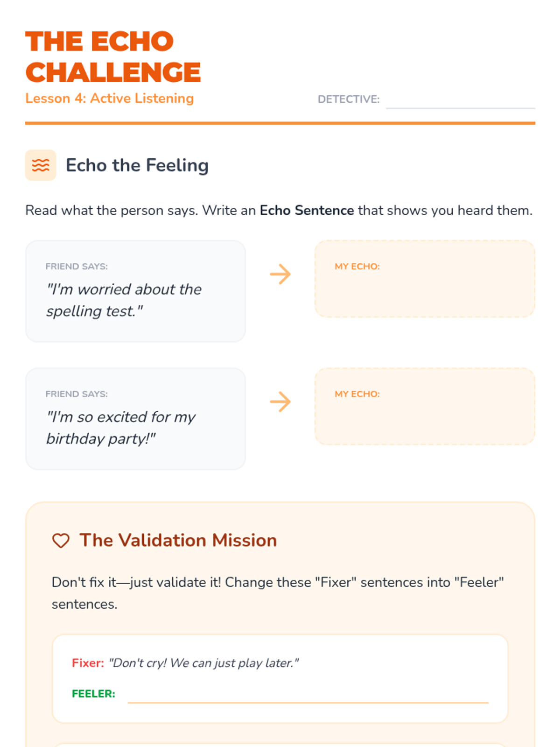Select the 'Lesson 4: Active Listening' subtitle
The image size is (560, 747).
click(110, 99)
